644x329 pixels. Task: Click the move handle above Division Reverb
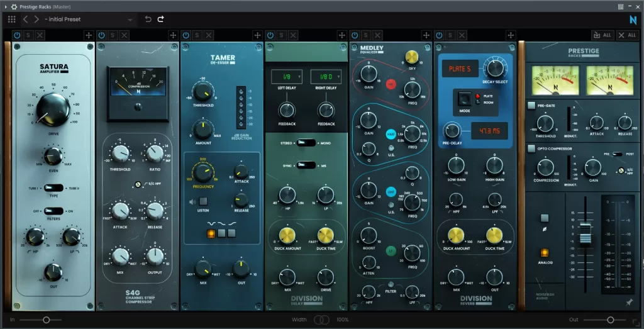pyautogui.click(x=511, y=35)
